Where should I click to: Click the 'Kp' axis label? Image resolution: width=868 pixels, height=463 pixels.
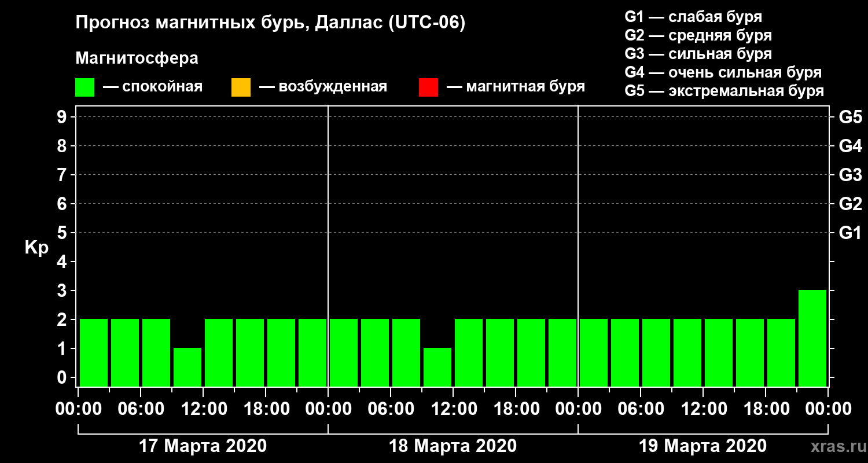click(x=36, y=248)
